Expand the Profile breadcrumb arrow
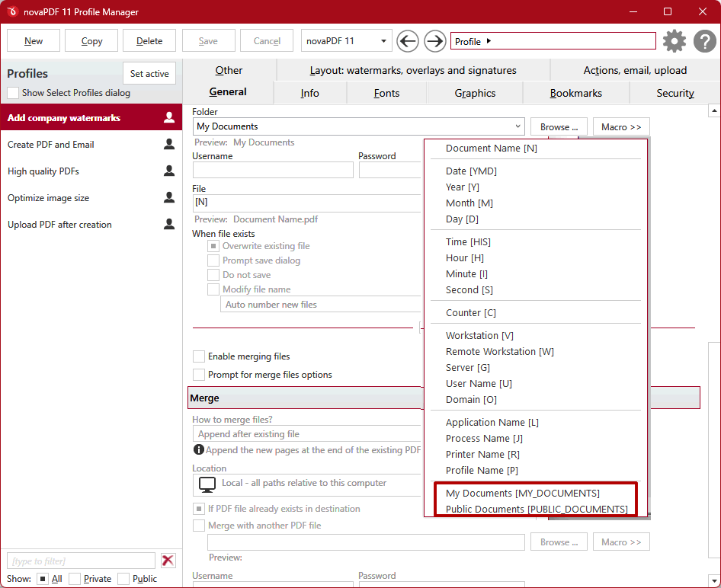Screen dimensions: 721x588 489,41
